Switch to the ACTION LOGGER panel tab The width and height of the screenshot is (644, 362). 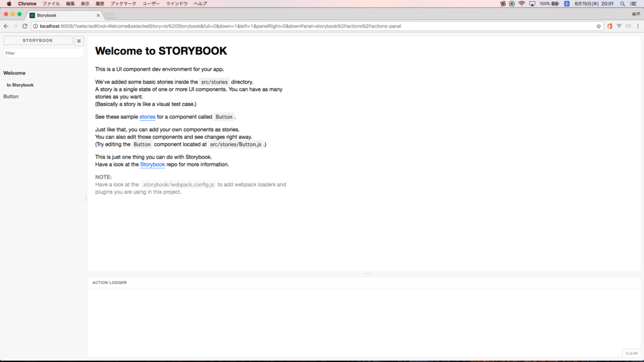(109, 282)
